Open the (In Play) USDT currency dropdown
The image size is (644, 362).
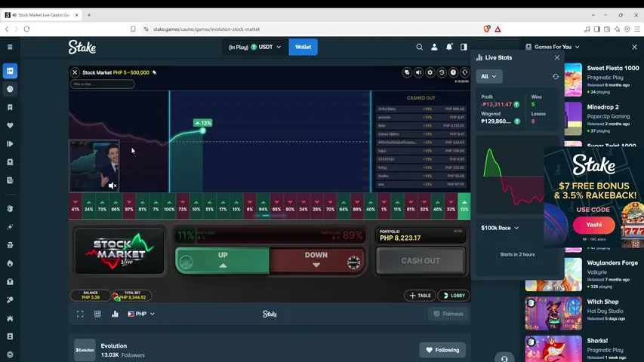[x=254, y=48]
